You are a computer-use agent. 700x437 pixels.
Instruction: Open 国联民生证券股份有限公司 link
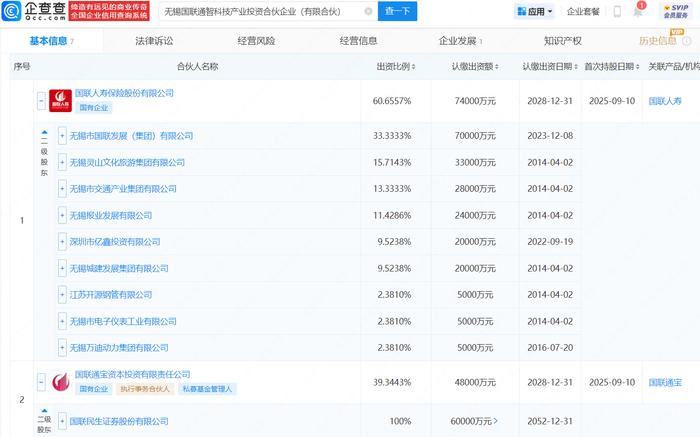119,421
